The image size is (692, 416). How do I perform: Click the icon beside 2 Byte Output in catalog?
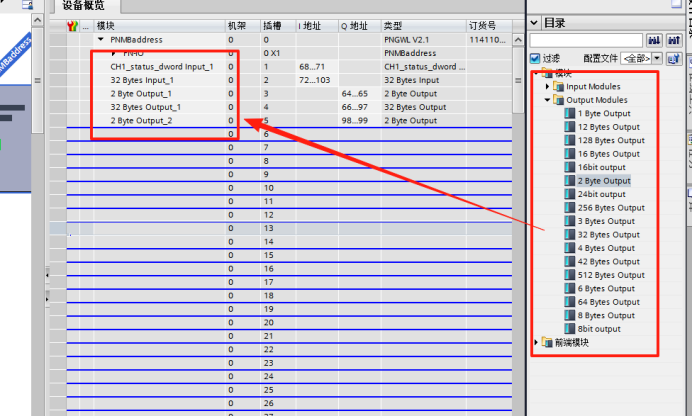click(x=569, y=181)
